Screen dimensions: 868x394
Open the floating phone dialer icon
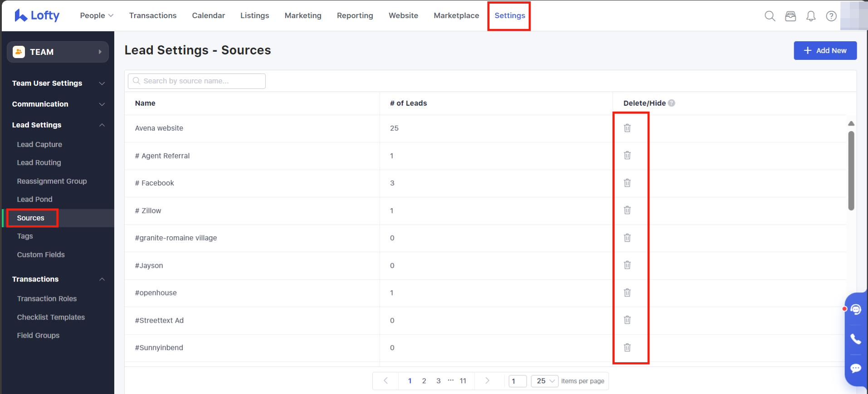coord(855,339)
